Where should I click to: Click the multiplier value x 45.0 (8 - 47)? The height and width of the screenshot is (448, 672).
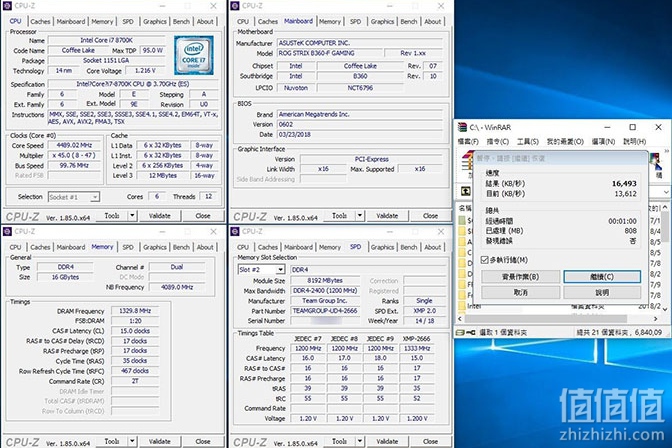[x=74, y=156]
